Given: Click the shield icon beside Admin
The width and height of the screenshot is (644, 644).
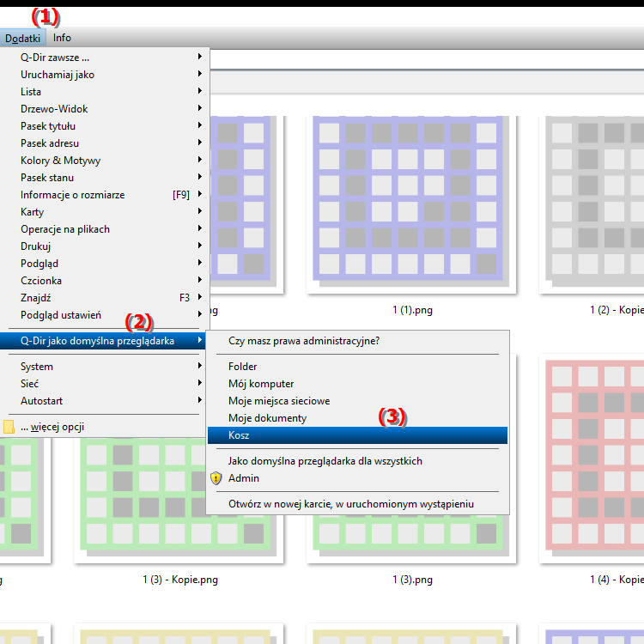Looking at the screenshot, I should pos(216,478).
